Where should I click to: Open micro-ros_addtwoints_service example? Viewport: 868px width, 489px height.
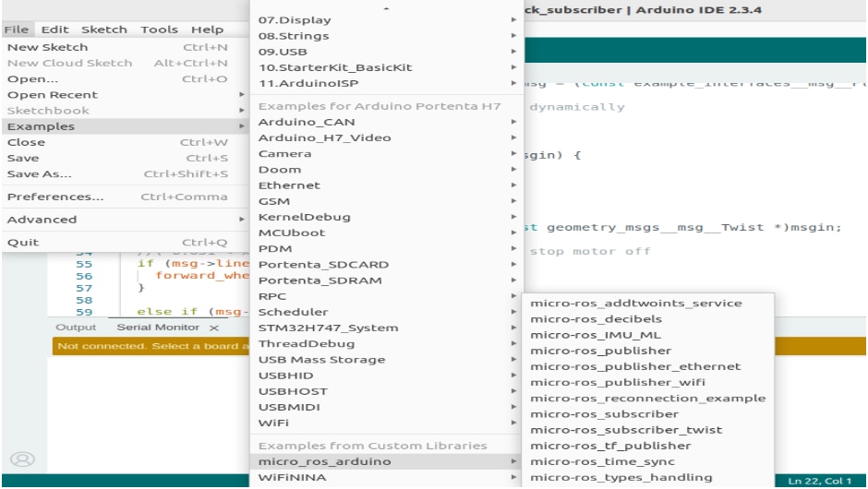point(647,304)
